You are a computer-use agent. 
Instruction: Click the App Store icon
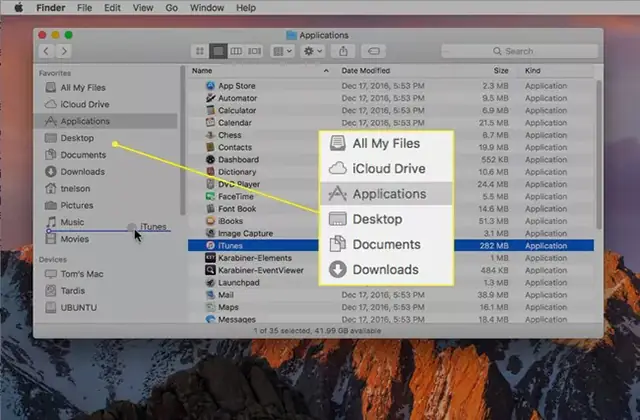[x=210, y=86]
